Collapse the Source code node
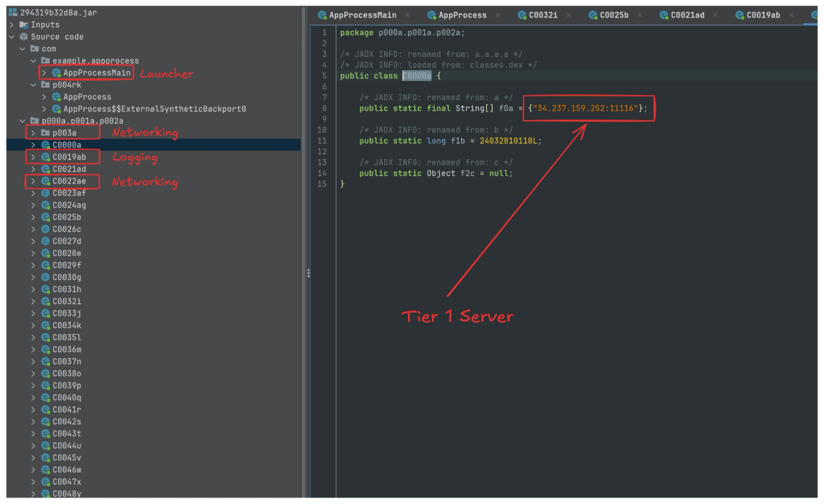 (x=12, y=36)
